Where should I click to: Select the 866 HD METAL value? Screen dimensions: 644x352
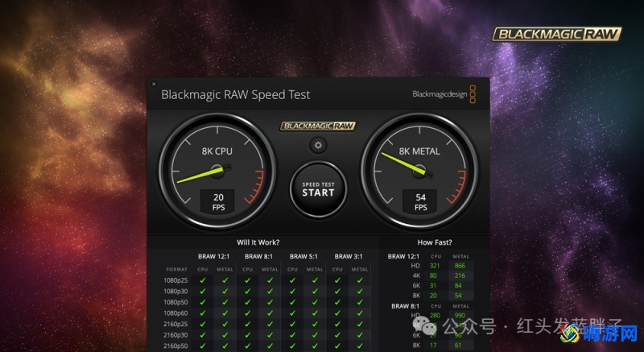point(460,266)
